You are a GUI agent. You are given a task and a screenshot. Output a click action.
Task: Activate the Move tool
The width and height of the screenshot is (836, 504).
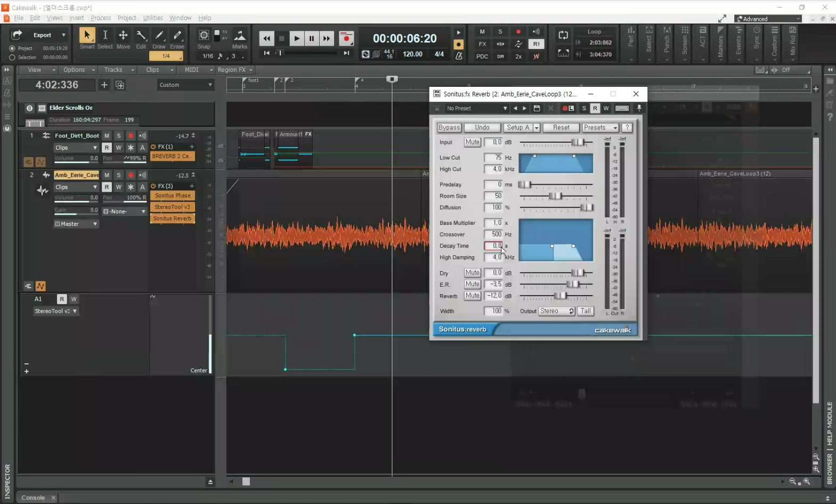click(x=123, y=36)
